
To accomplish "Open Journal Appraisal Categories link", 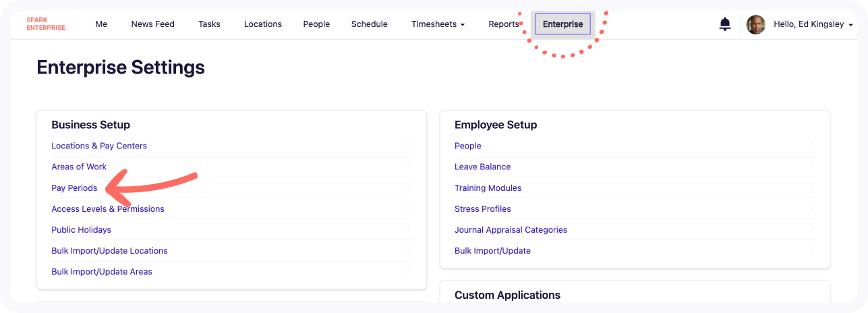I will [511, 229].
